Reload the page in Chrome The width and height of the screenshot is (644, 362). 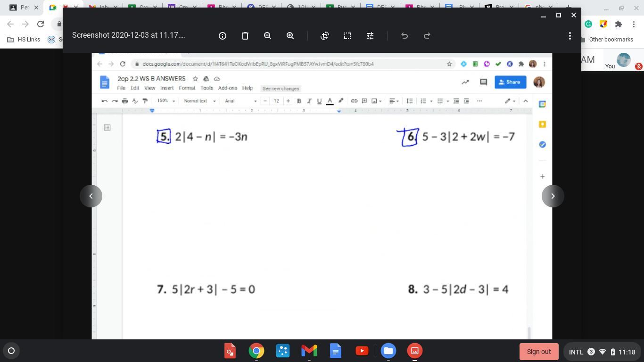click(41, 24)
